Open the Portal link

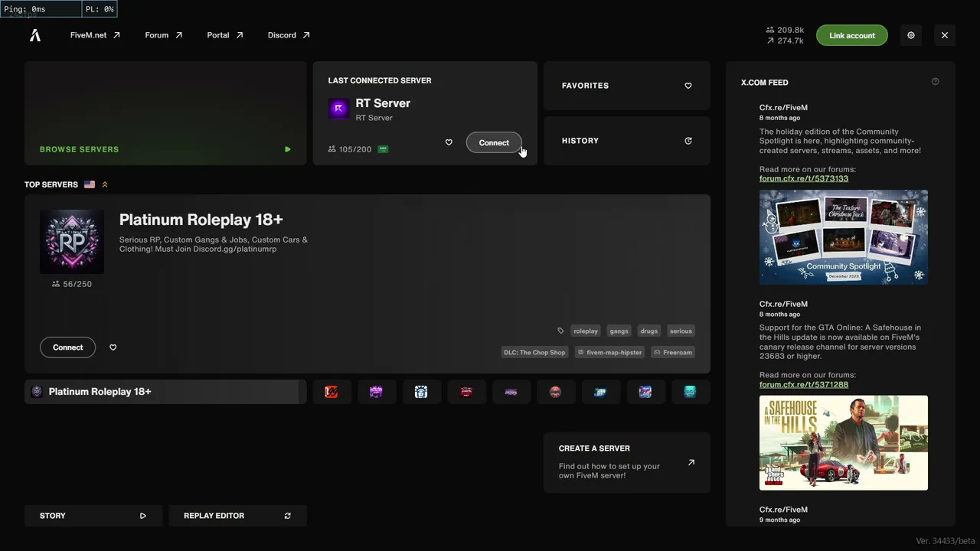[225, 35]
